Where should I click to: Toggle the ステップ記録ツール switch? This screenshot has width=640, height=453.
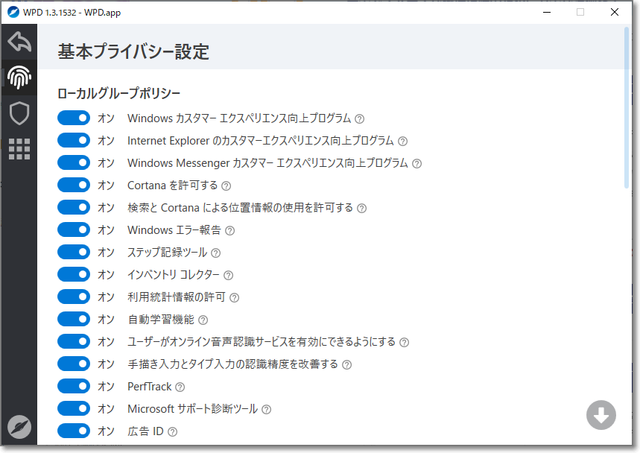tap(74, 252)
